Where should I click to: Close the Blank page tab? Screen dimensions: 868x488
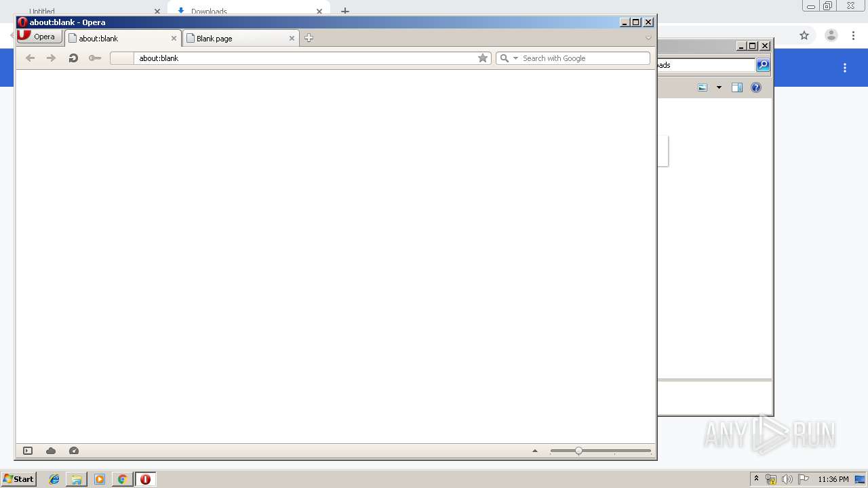(292, 39)
